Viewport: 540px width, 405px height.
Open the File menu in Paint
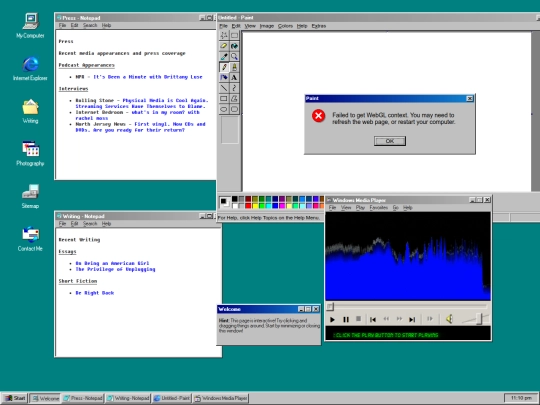coord(224,26)
